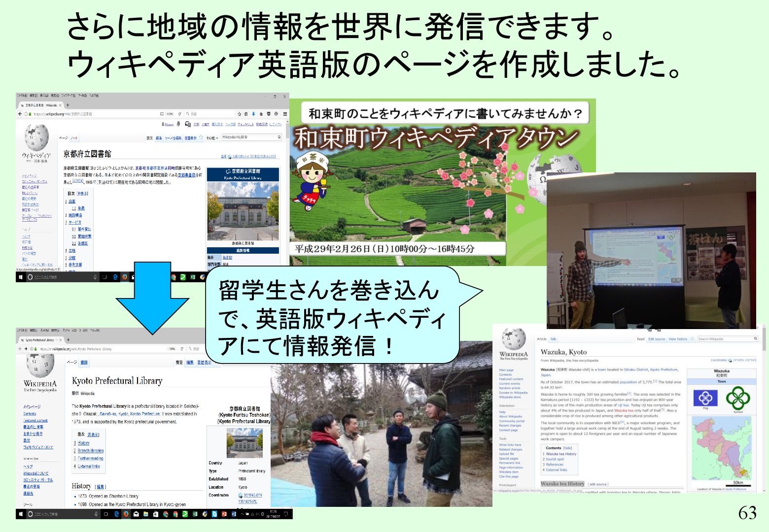
Task: Select Edit source tab on Wazuka page
Action: pyautogui.click(x=657, y=339)
